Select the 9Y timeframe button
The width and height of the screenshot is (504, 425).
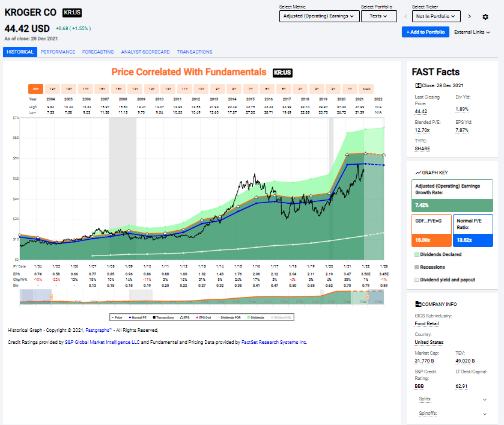point(217,89)
